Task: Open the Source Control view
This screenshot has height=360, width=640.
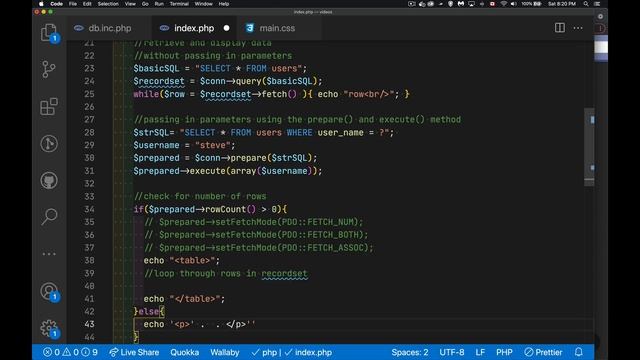Action: [x=49, y=69]
